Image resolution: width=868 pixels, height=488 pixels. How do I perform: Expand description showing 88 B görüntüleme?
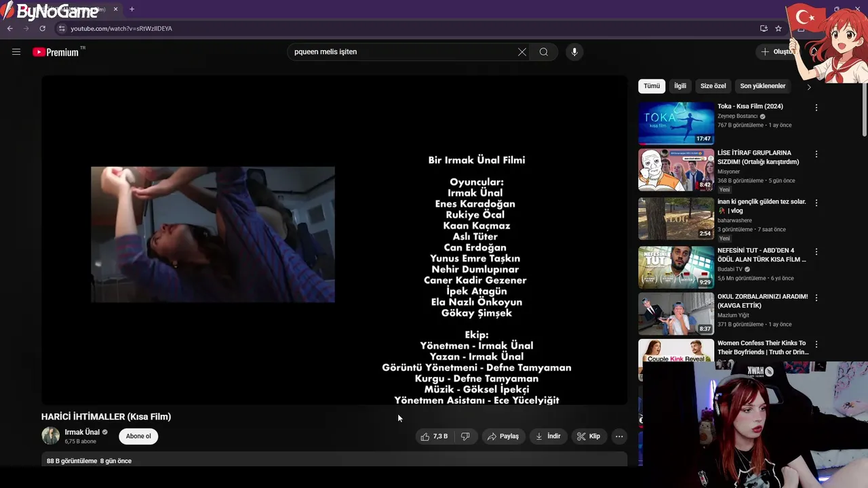coord(334,460)
